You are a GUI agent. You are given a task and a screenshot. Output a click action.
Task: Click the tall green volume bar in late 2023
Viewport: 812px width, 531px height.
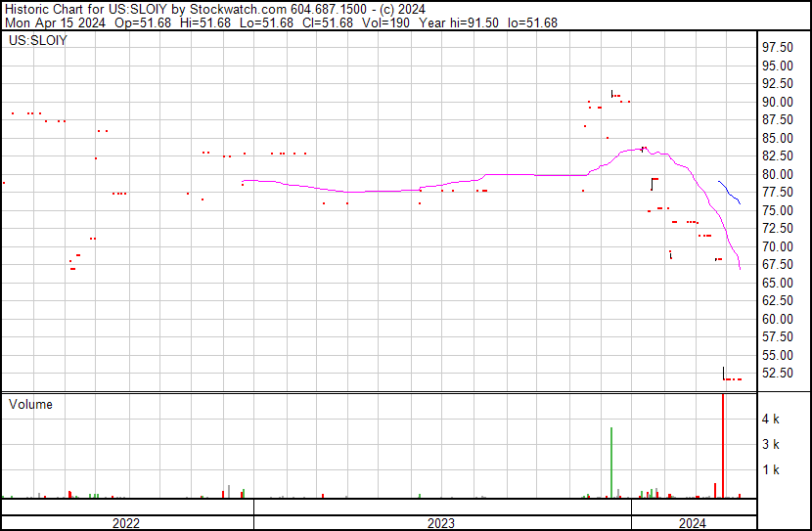click(611, 463)
